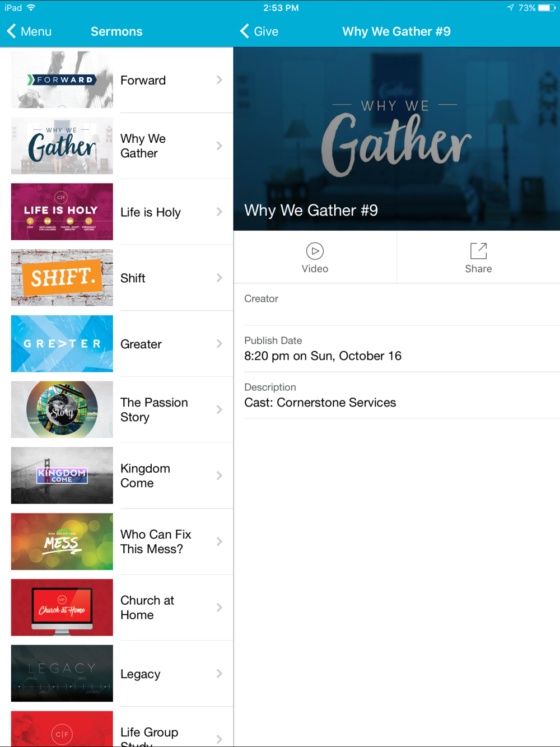This screenshot has height=747, width=560.
Task: Select Life Group Study list item
Action: (x=116, y=727)
